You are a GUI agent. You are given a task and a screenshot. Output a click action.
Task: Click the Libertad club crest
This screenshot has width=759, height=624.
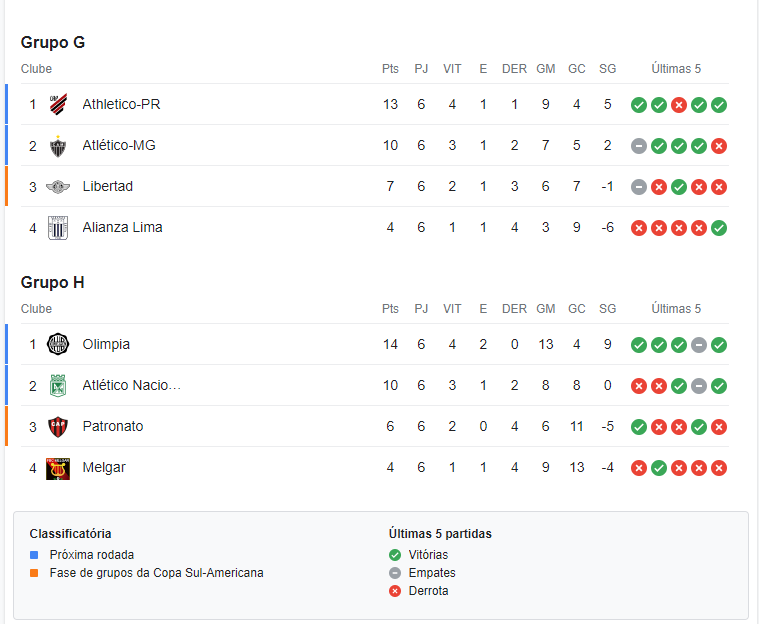point(58,186)
